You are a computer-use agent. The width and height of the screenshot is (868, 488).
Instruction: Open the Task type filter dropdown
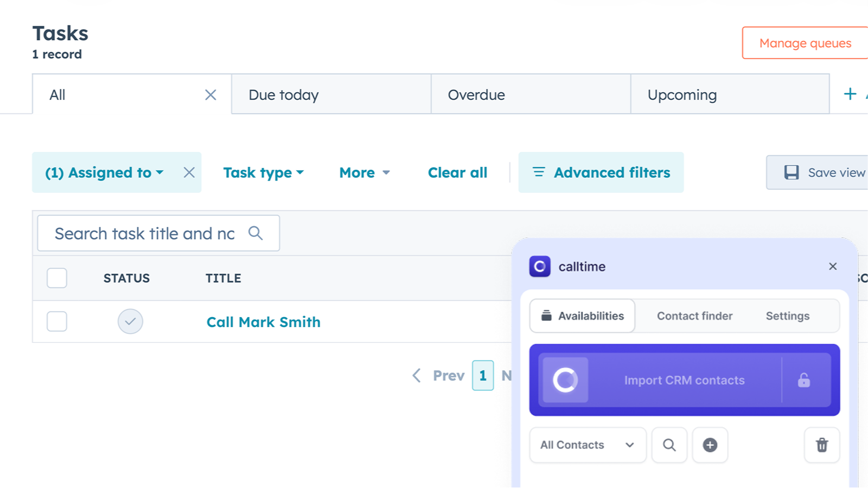pyautogui.click(x=263, y=172)
